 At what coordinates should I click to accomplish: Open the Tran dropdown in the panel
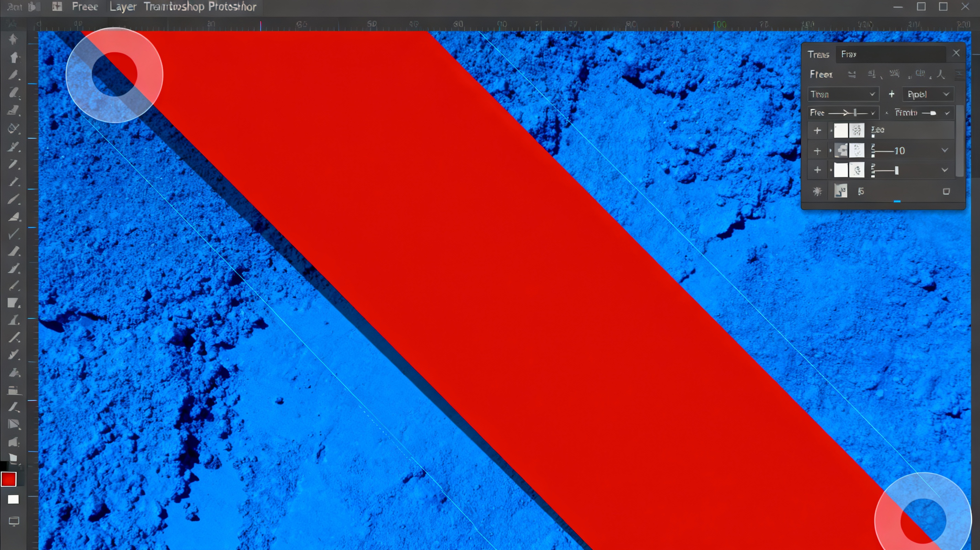844,94
